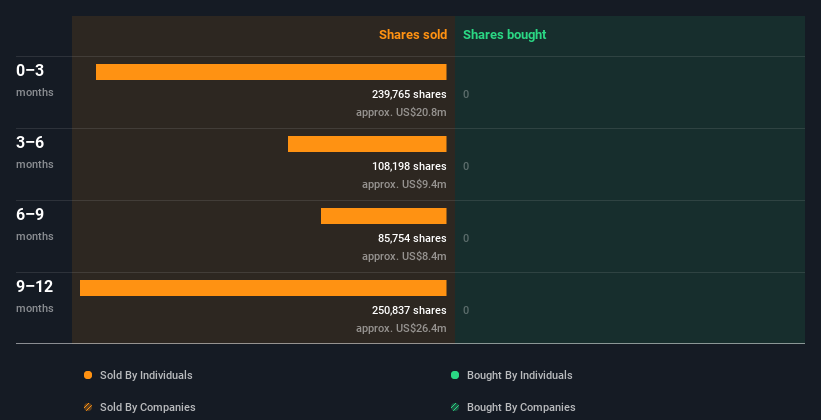The height and width of the screenshot is (420, 821).
Task: Select the 3–6 months orange sold bar
Action: (367, 144)
